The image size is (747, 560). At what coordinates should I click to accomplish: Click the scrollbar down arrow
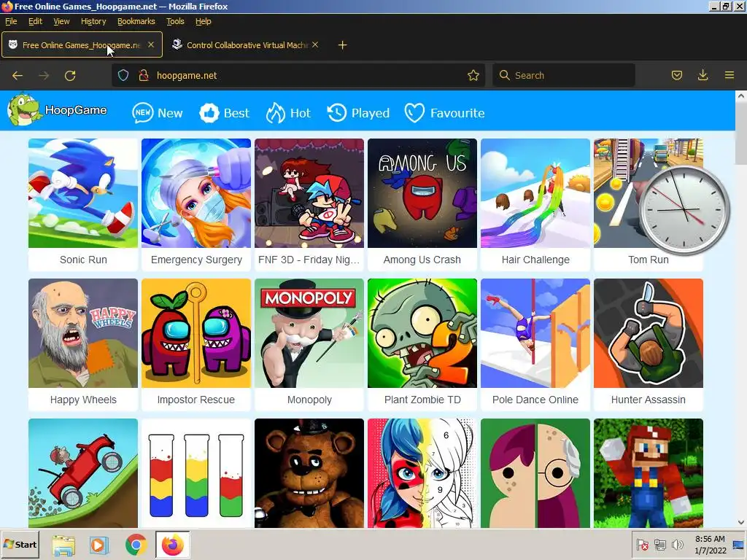pos(741,522)
